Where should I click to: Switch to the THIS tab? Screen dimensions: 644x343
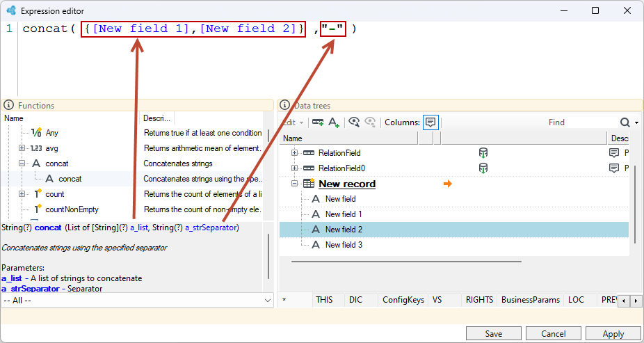tap(324, 300)
